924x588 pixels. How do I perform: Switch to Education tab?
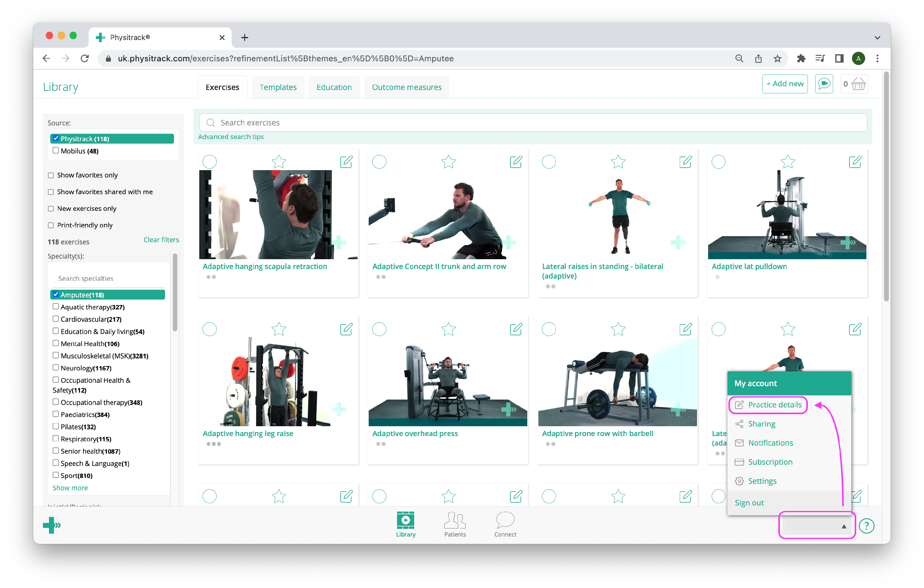(x=334, y=87)
